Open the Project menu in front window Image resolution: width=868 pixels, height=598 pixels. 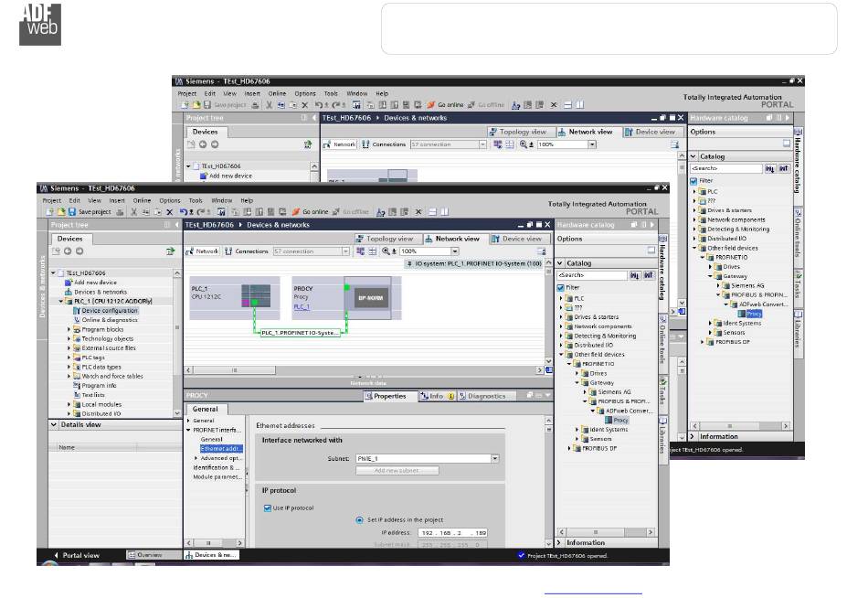[51, 200]
